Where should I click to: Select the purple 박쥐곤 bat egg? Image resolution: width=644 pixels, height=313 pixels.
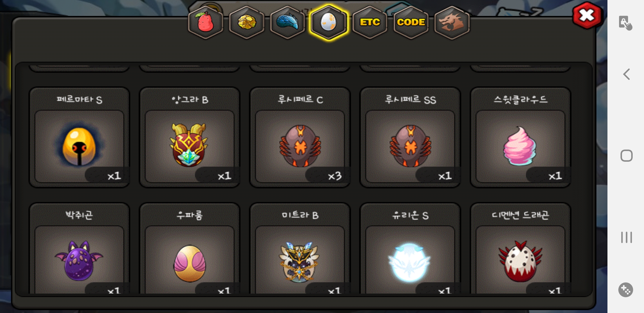tap(79, 248)
